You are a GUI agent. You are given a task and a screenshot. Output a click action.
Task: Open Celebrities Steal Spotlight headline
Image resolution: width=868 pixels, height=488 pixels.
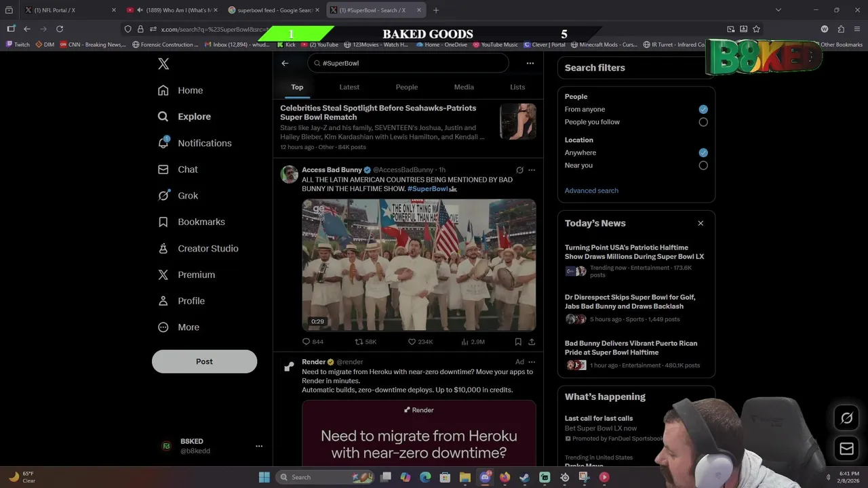pyautogui.click(x=378, y=113)
